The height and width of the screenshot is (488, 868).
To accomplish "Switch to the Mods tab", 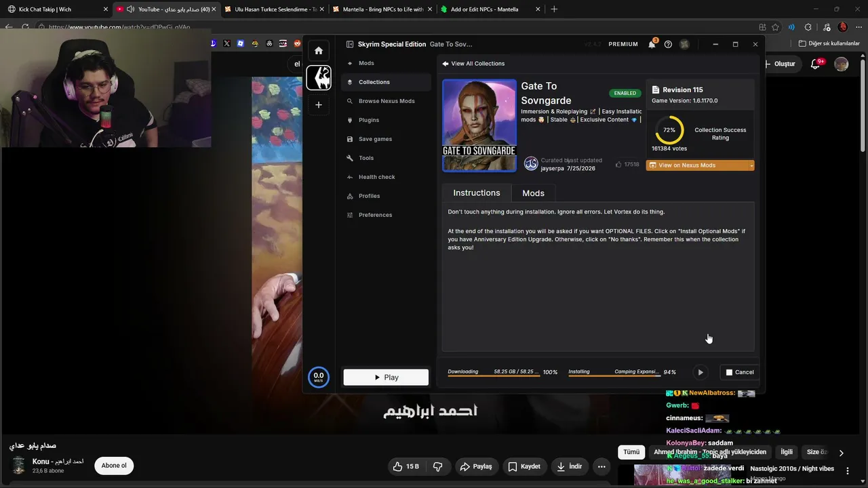I will click(x=533, y=193).
